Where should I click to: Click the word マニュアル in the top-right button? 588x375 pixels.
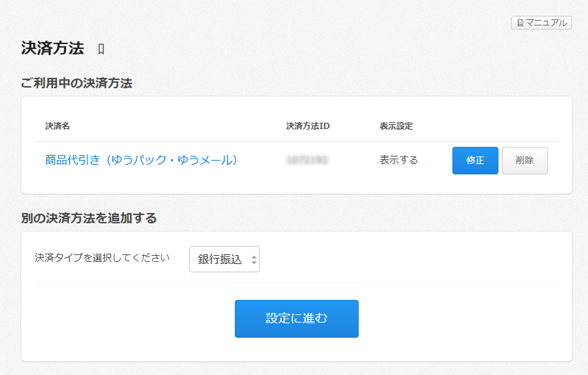tap(547, 23)
